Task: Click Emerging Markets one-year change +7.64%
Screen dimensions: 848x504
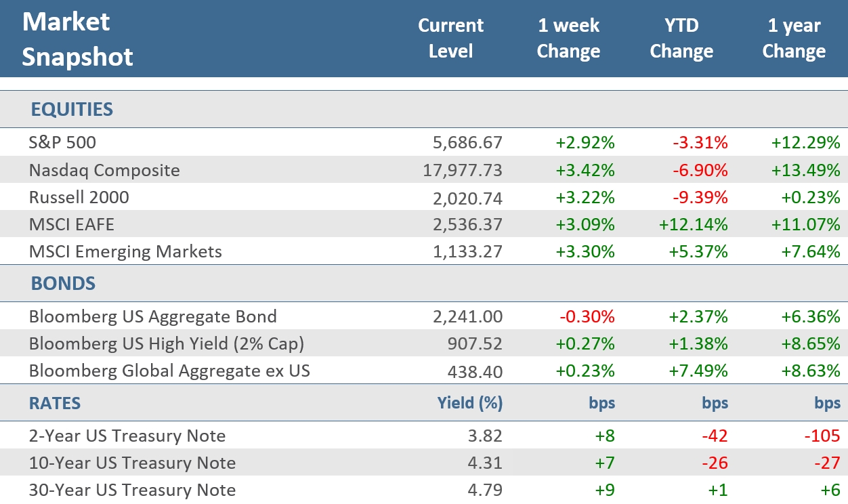Action: (x=811, y=252)
